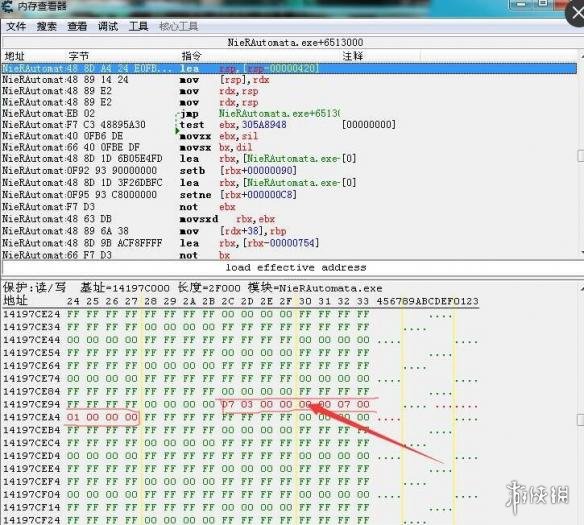
Task: Select the test ebx,305A8948 instruction row
Action: (x=289, y=125)
